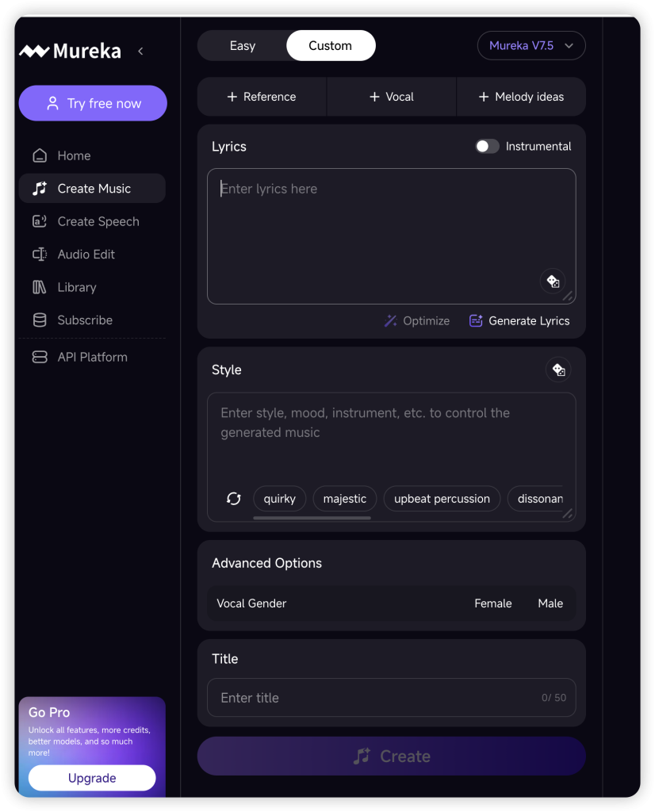This screenshot has width=655, height=812.
Task: Expand the Reference option
Action: (262, 97)
